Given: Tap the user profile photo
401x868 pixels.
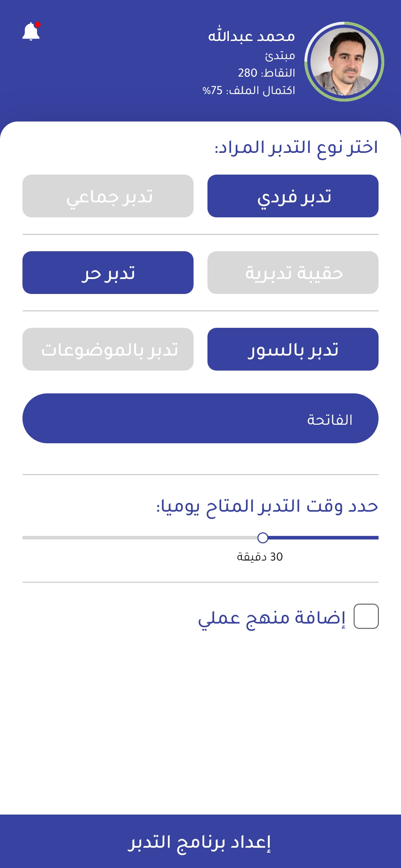Looking at the screenshot, I should tap(344, 62).
